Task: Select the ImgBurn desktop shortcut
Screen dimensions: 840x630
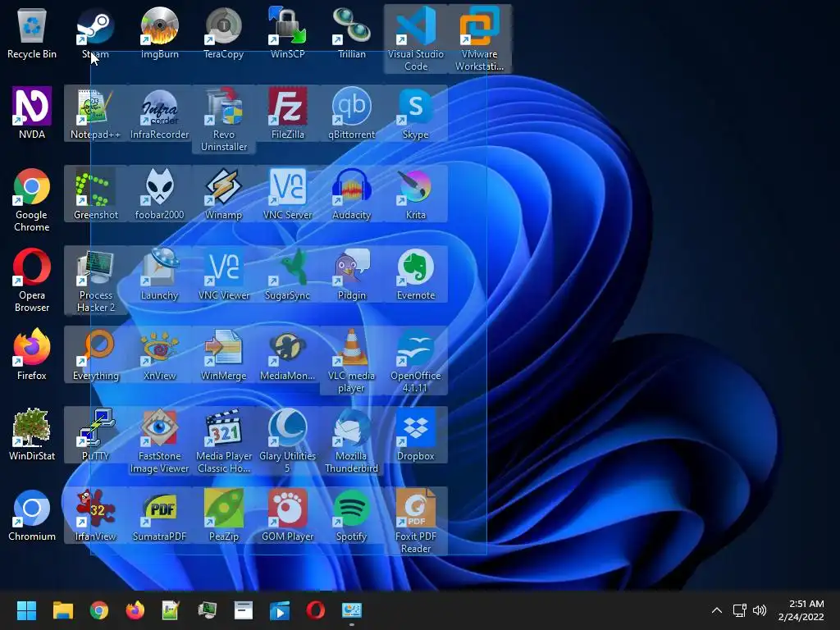Action: [160, 33]
